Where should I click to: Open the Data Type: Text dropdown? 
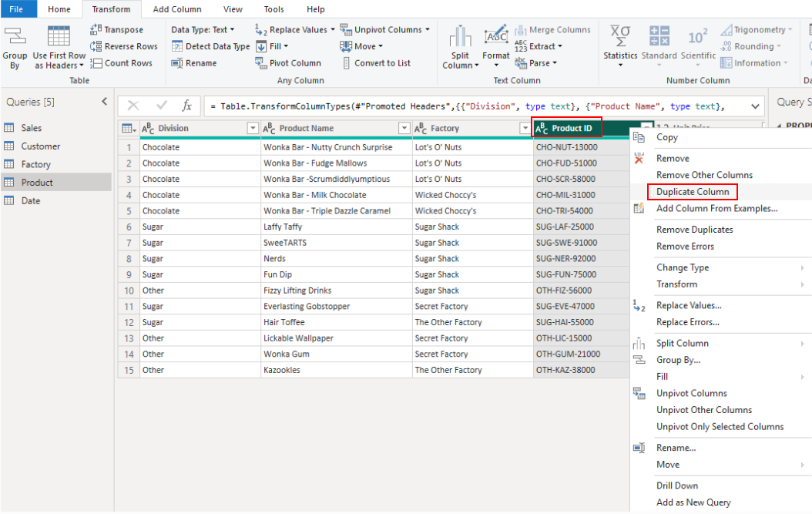(203, 29)
